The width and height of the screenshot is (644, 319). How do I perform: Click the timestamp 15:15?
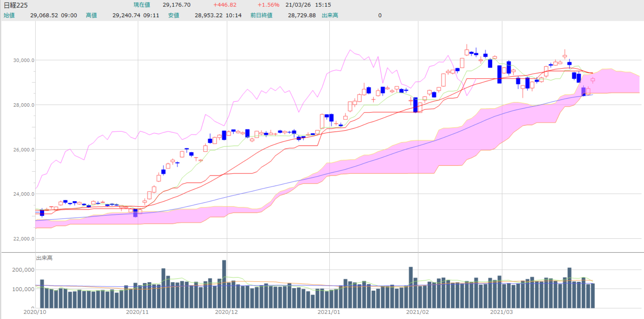[x=323, y=5]
